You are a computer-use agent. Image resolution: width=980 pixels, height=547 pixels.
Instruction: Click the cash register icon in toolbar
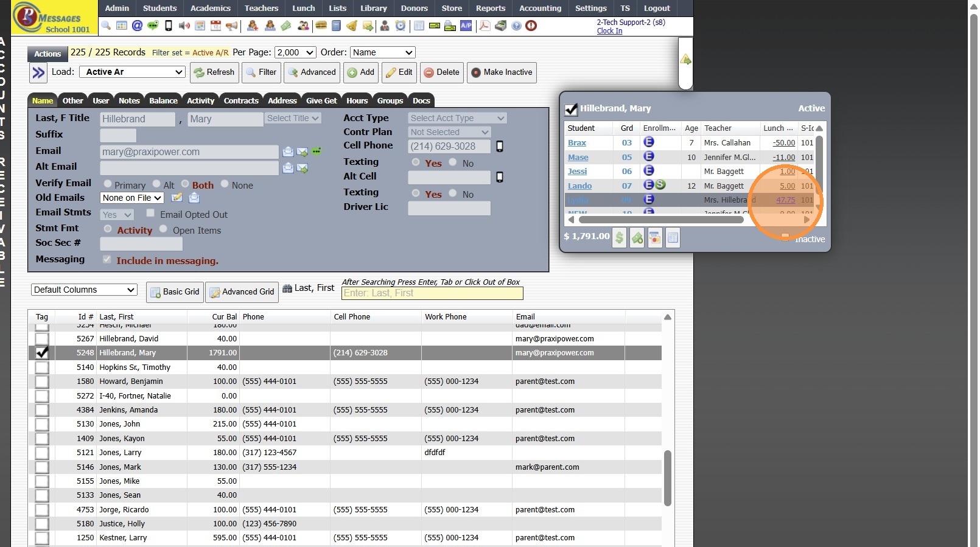(500, 26)
